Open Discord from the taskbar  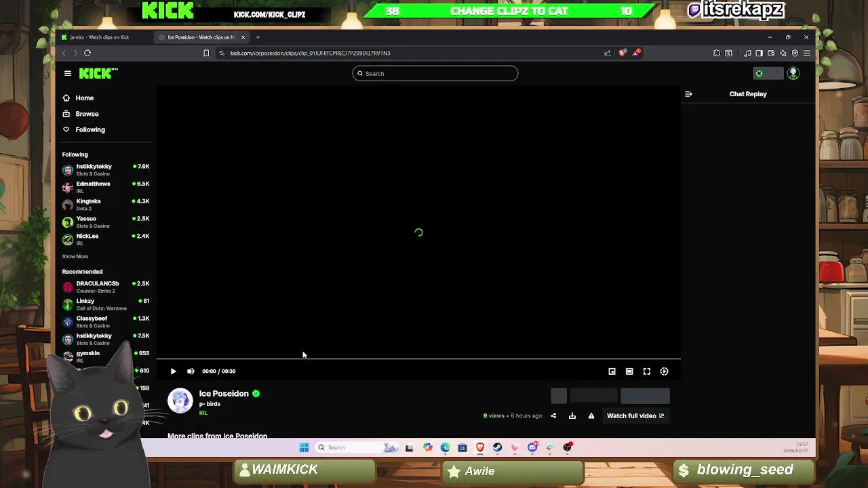532,447
